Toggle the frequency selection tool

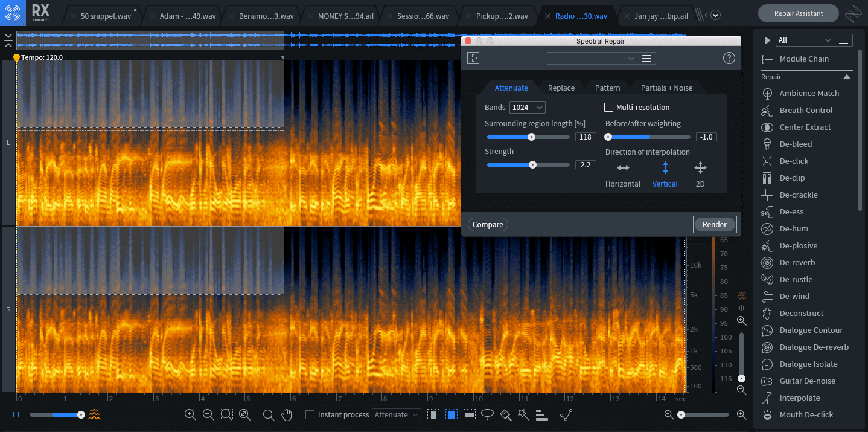[470, 415]
